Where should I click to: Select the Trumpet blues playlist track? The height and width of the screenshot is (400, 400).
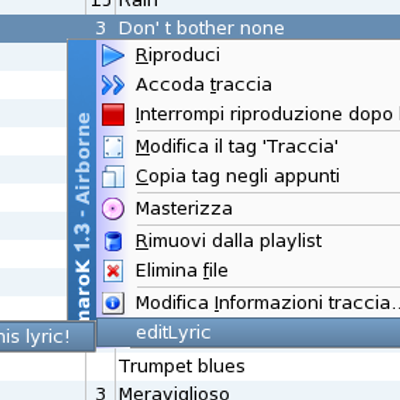(x=182, y=366)
